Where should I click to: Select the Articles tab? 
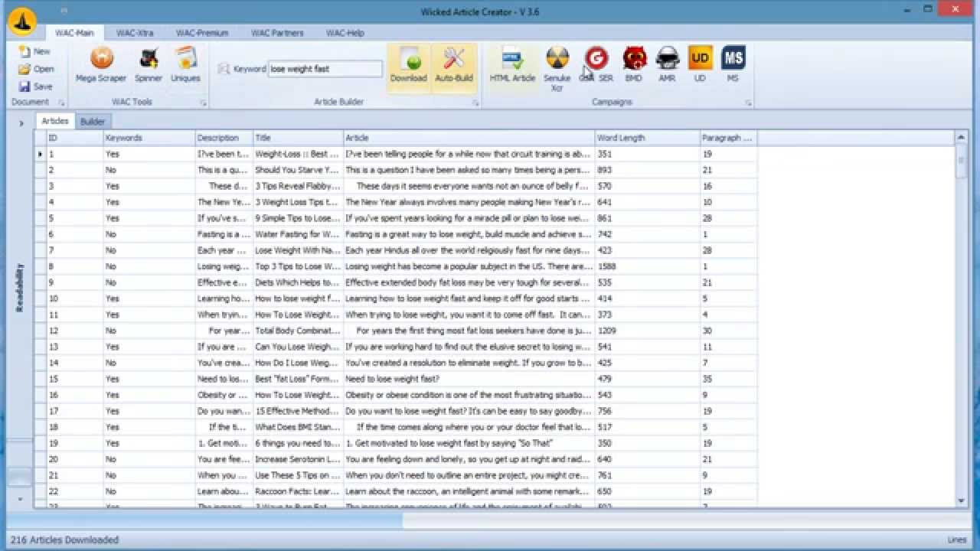55,121
